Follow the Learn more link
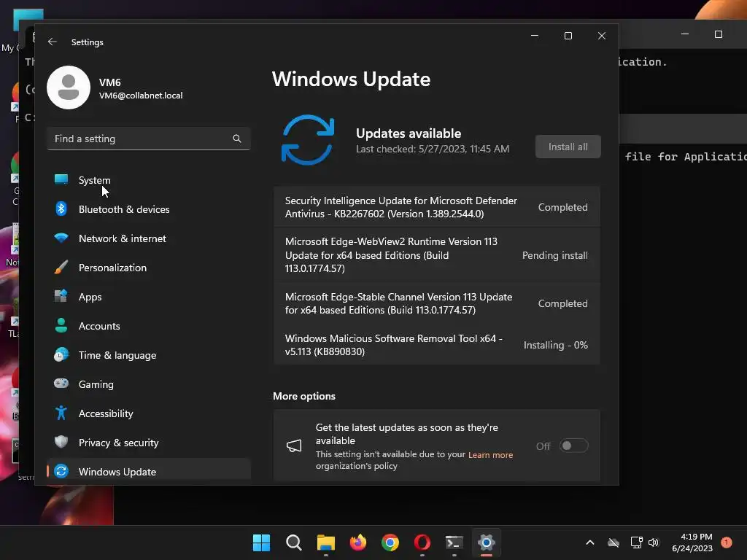Image resolution: width=747 pixels, height=560 pixels. pyautogui.click(x=490, y=455)
